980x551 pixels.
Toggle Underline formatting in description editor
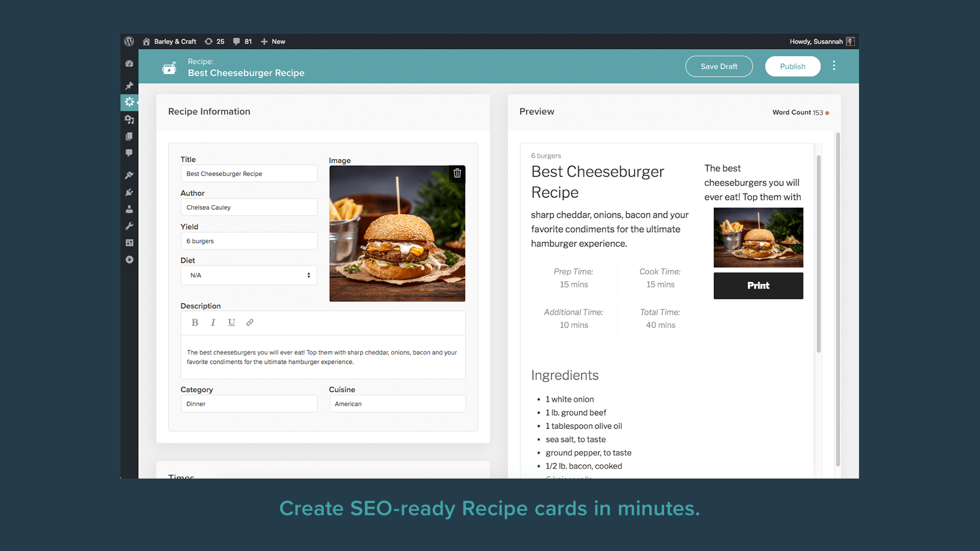pyautogui.click(x=231, y=322)
